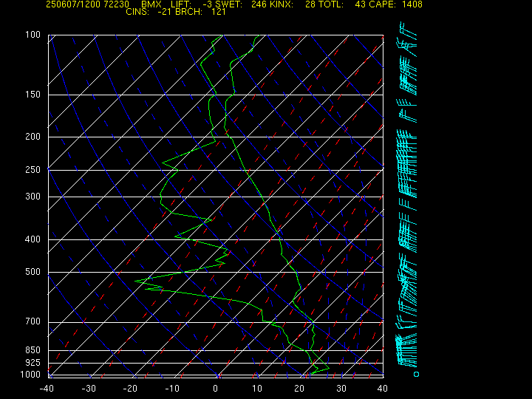Click the BRCH: 121 value
Image resolution: width=532 pixels, height=399 pixels.
(x=200, y=12)
